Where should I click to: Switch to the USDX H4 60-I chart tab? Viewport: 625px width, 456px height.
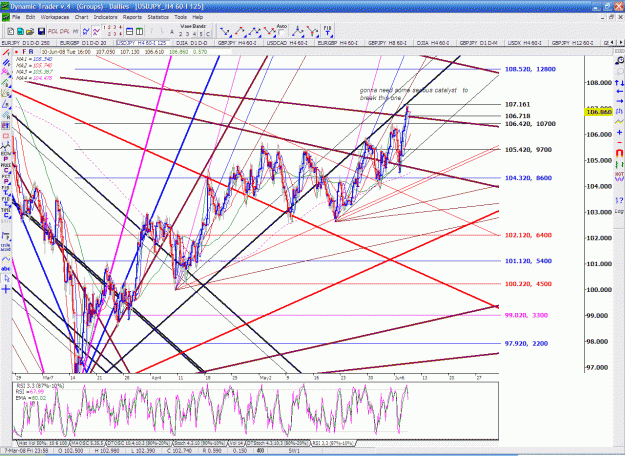click(x=525, y=43)
